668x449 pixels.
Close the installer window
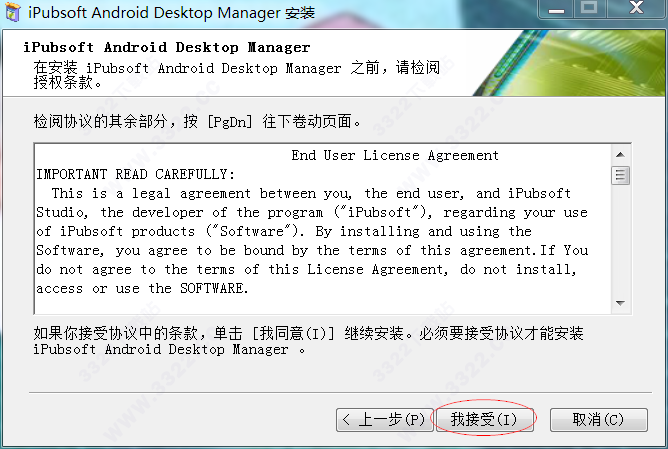(x=636, y=9)
